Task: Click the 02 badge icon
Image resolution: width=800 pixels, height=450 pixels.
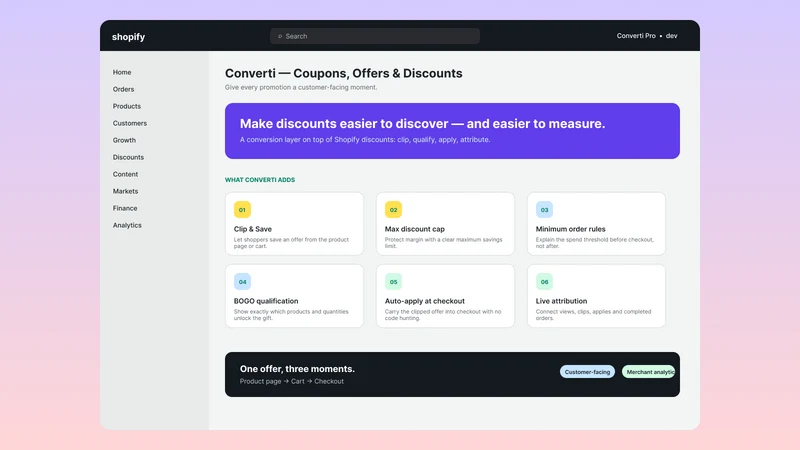Action: click(393, 210)
